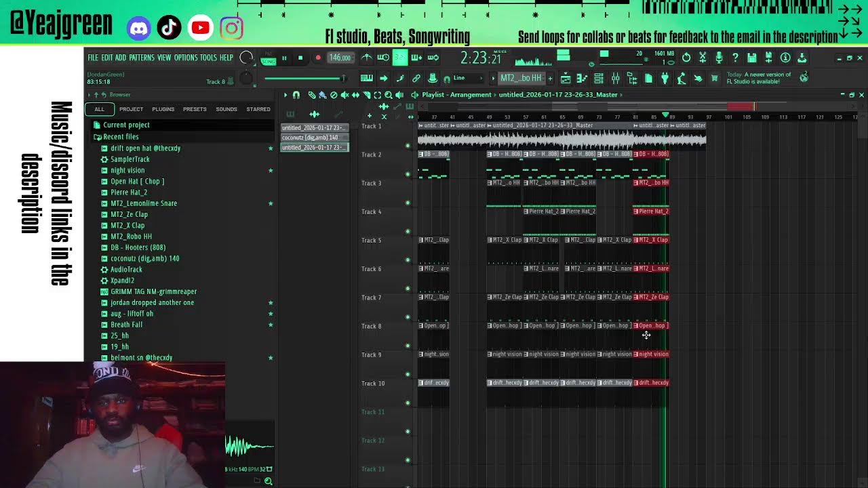Enable wait for input before playing
This screenshot has width=868, height=488.
coord(383,58)
